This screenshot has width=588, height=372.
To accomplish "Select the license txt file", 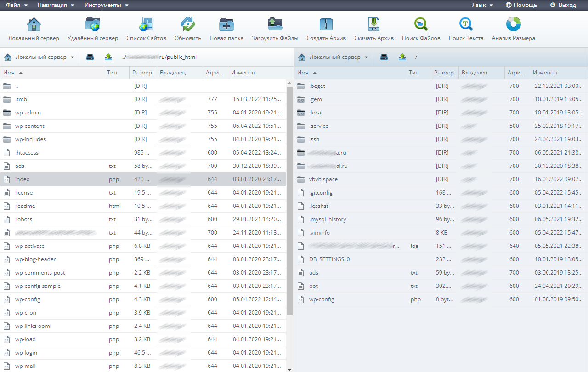I will click(x=143, y=193).
